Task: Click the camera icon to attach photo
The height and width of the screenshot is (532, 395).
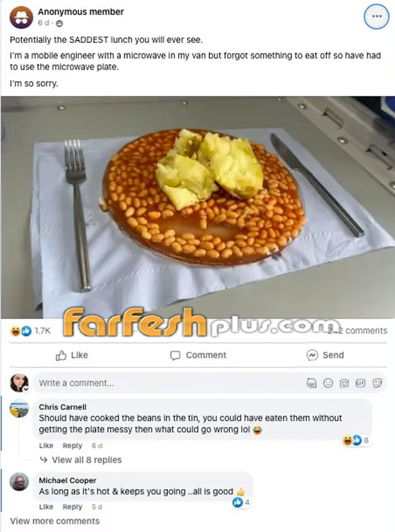Action: [344, 383]
